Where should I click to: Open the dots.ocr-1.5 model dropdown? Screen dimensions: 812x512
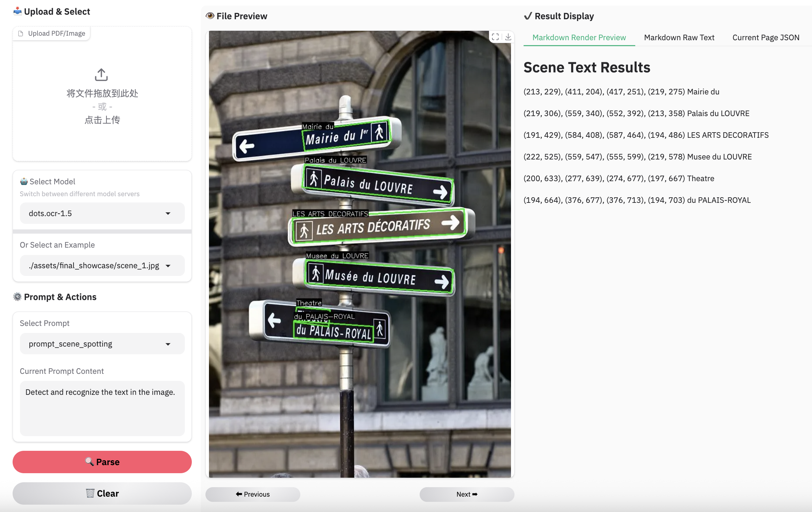pos(102,213)
